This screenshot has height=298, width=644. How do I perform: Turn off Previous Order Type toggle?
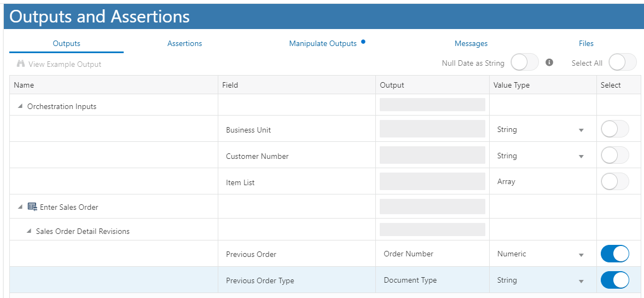615,280
